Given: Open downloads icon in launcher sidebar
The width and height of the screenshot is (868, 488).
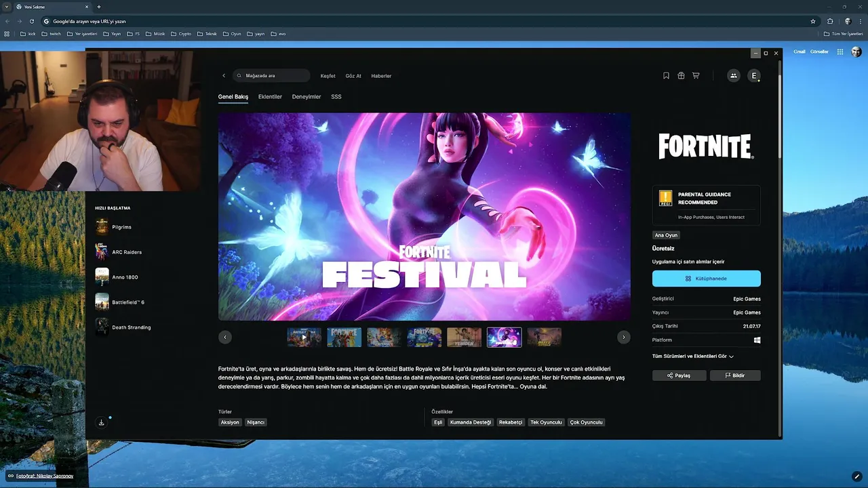Looking at the screenshot, I should coord(101,422).
